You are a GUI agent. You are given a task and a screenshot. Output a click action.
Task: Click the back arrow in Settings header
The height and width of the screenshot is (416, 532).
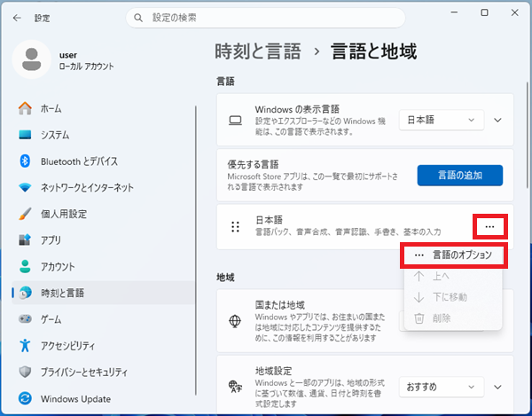[17, 17]
